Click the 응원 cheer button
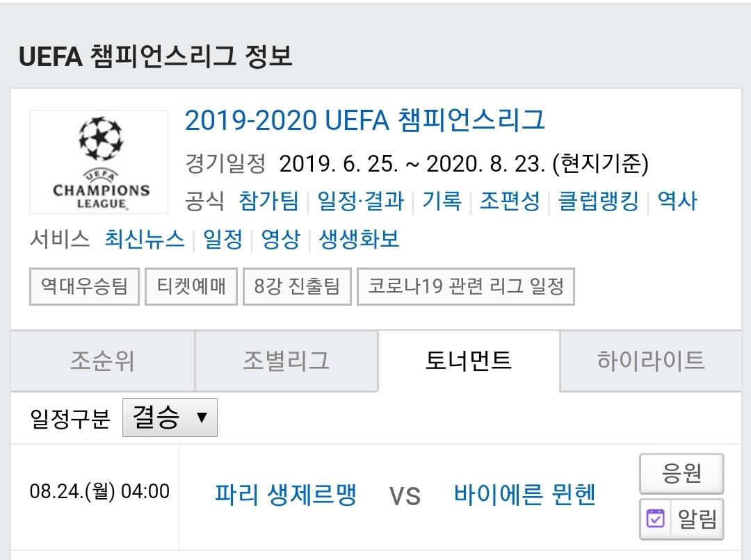 coord(681,474)
